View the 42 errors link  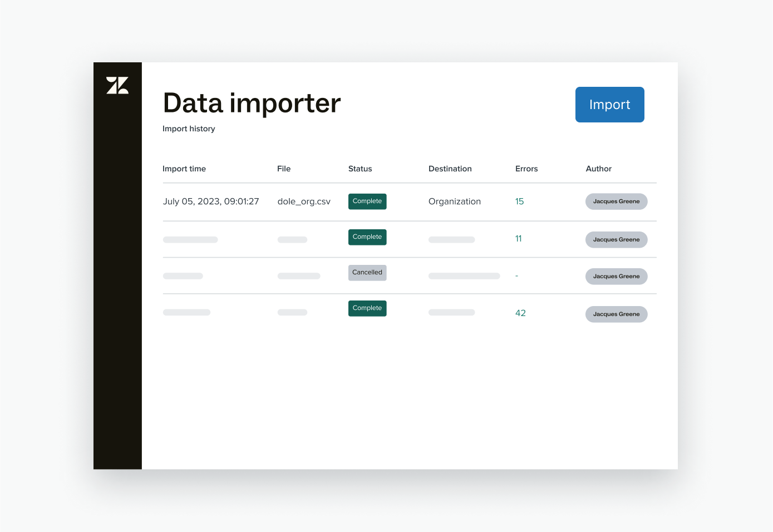(x=520, y=313)
